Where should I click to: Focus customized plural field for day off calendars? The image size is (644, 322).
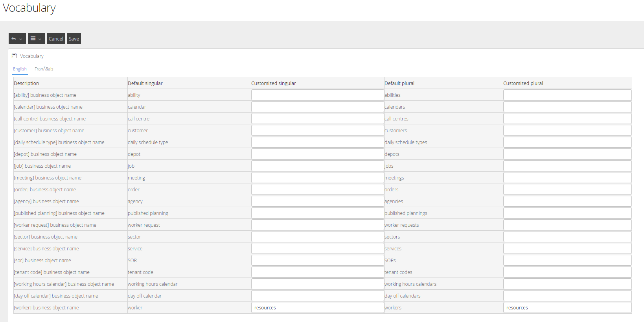(567, 296)
